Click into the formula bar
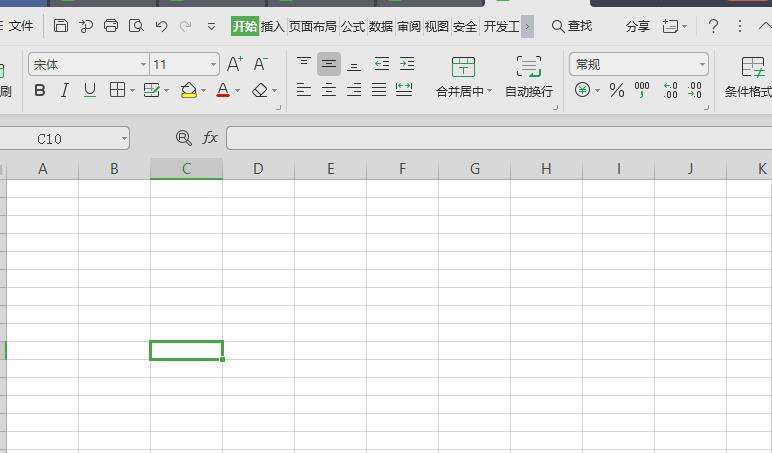Viewport: 772px width, 453px height. (x=499, y=138)
